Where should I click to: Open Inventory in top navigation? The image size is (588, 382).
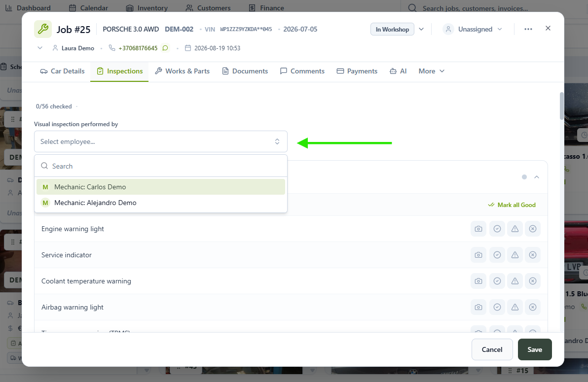click(147, 8)
